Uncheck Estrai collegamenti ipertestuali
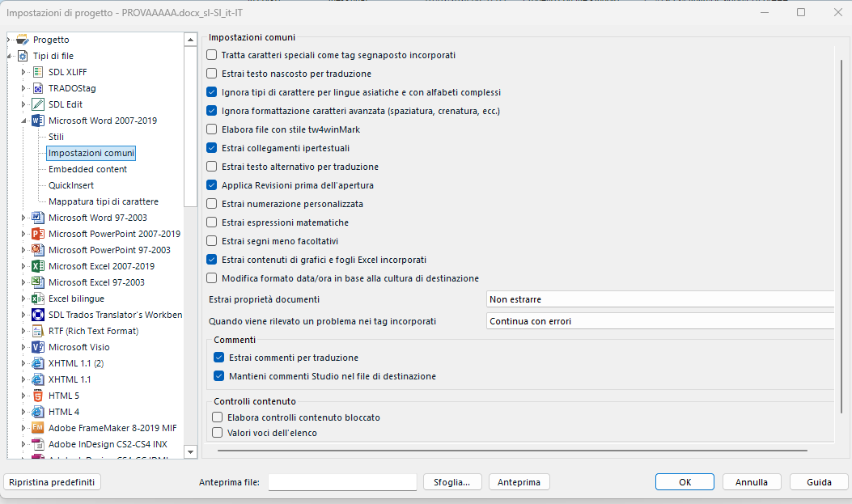The height and width of the screenshot is (504, 852). tap(212, 148)
